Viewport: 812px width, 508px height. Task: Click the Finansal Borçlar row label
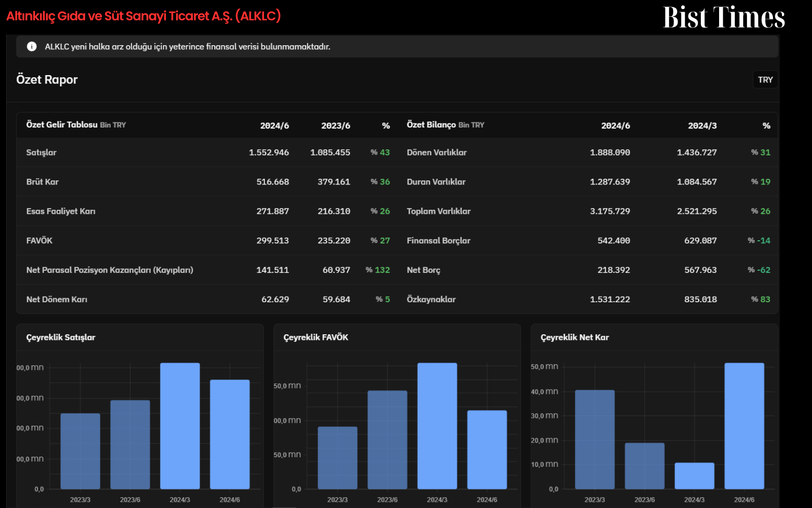tap(438, 240)
